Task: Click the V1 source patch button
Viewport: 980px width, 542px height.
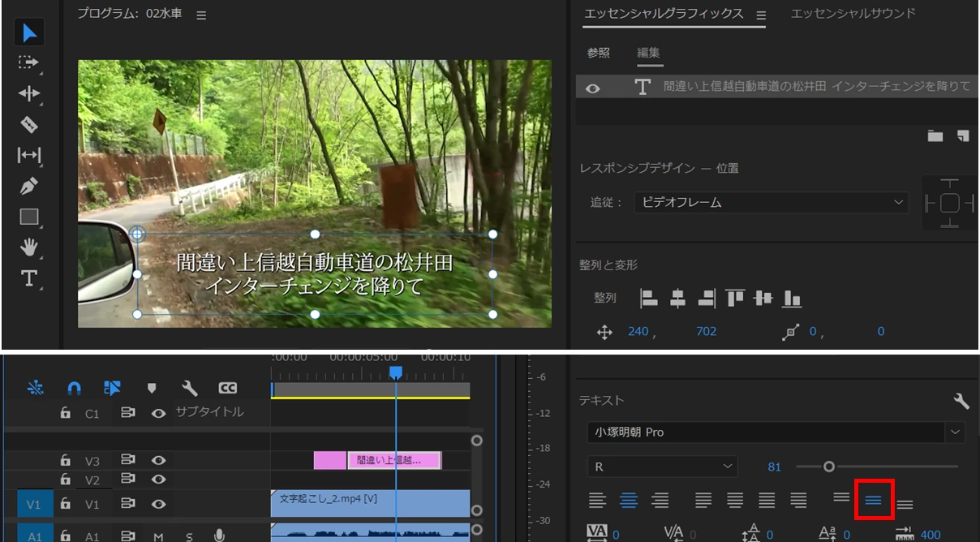Action: [x=33, y=504]
